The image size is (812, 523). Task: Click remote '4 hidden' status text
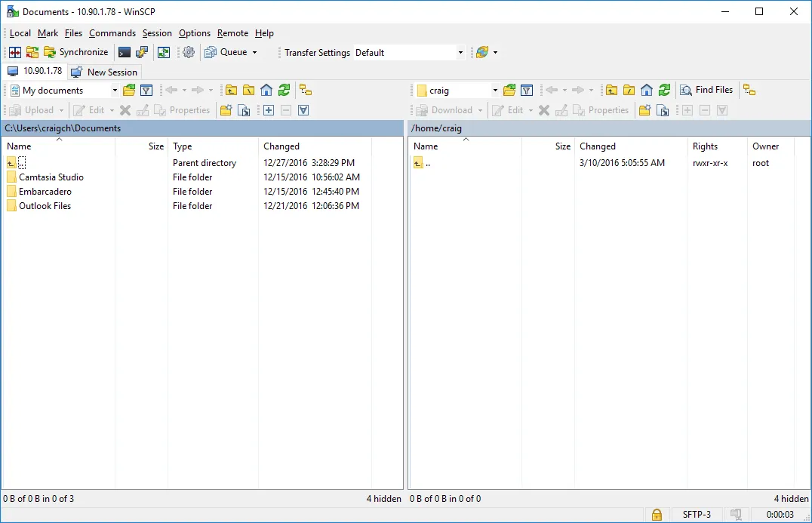click(x=791, y=499)
